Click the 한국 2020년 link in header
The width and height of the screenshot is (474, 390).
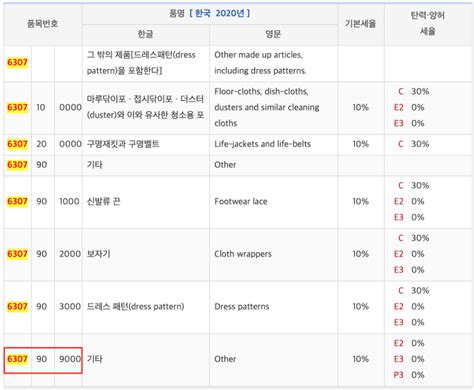220,13
